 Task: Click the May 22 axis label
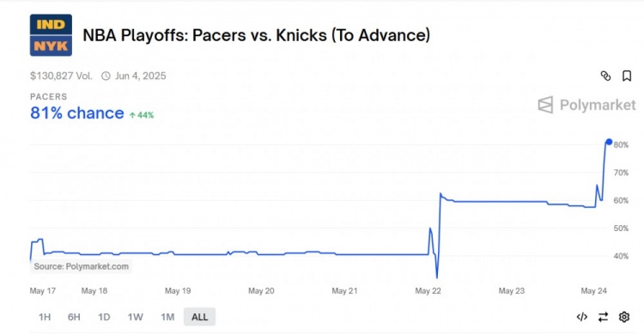[x=428, y=291]
